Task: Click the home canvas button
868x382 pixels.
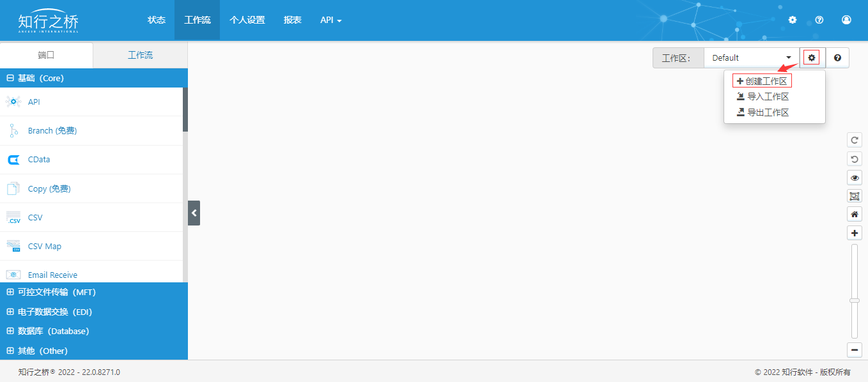Action: coord(855,214)
